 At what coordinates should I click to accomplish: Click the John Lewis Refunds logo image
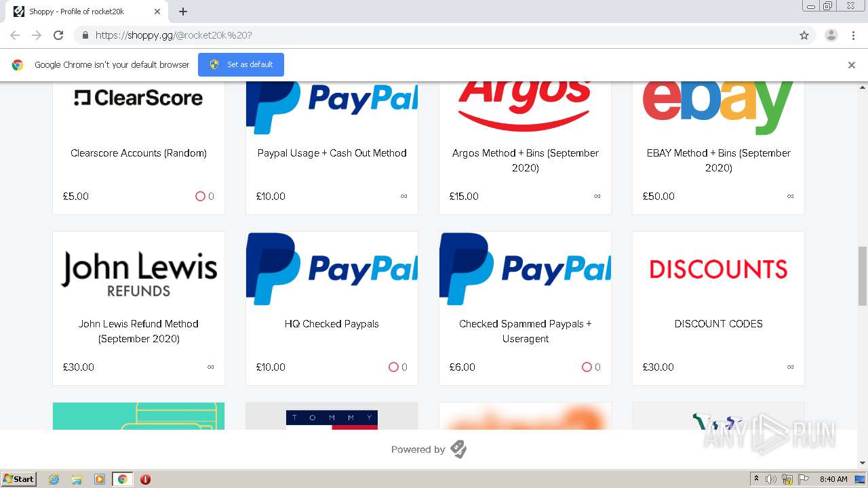pyautogui.click(x=138, y=274)
